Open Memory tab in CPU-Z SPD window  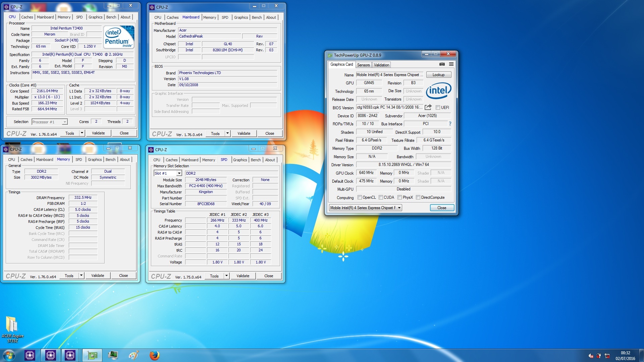[x=209, y=160]
